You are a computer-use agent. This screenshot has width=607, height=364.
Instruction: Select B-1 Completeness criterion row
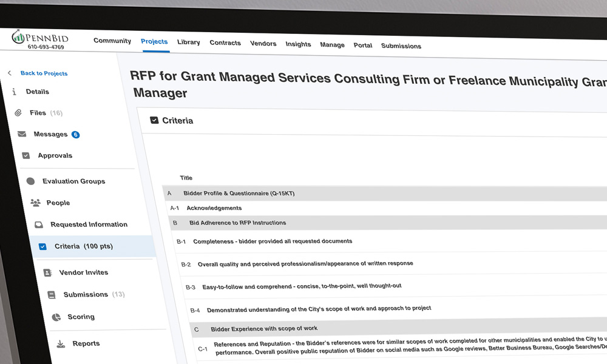[x=389, y=241]
